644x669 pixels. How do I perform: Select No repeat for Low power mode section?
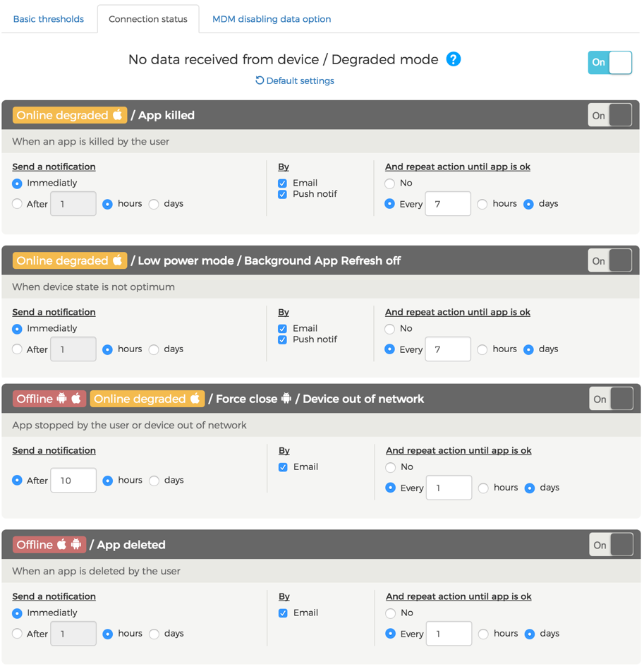point(390,329)
